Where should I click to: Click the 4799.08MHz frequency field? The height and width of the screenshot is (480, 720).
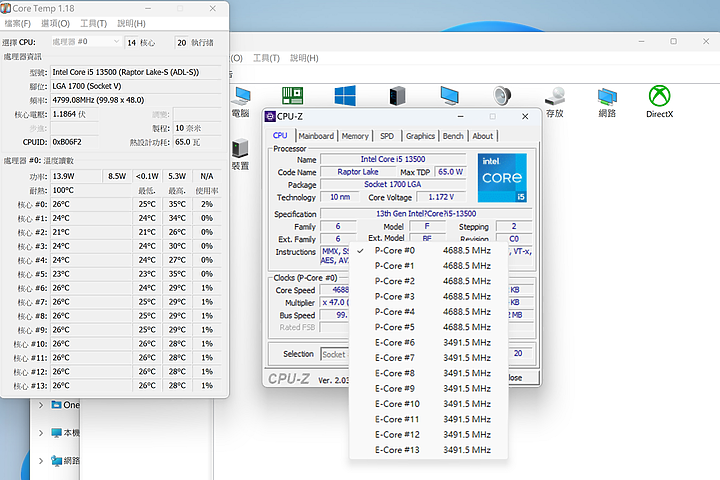pos(136,100)
